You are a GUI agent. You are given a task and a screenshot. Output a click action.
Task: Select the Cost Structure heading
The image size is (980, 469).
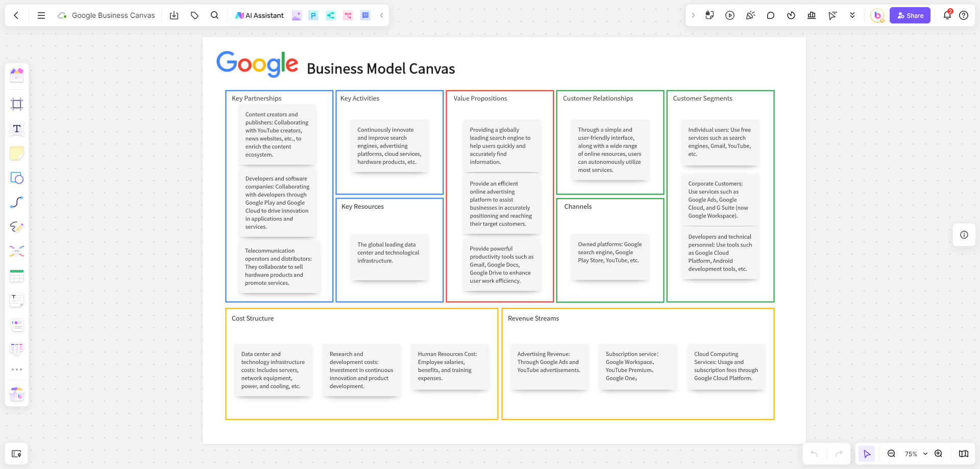click(x=253, y=318)
